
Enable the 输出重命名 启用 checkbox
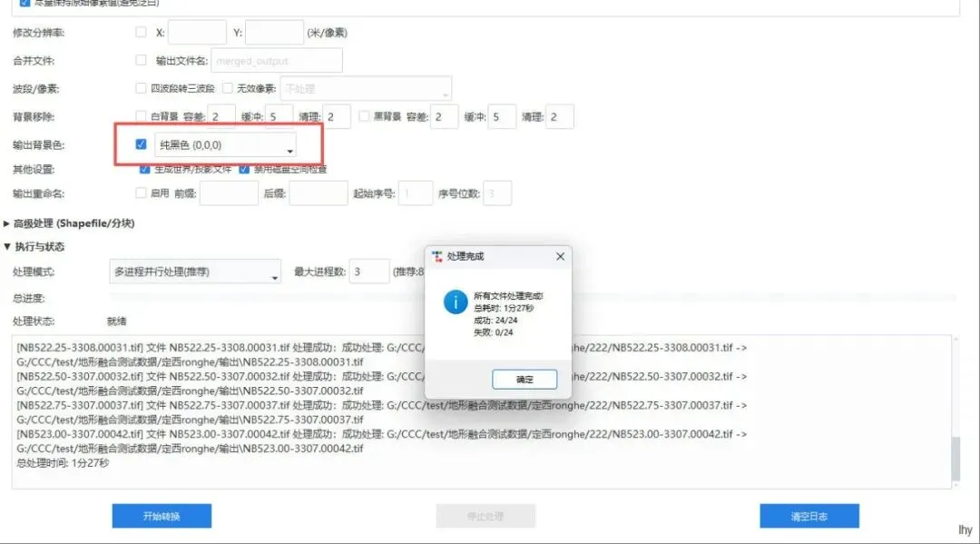pyautogui.click(x=141, y=193)
